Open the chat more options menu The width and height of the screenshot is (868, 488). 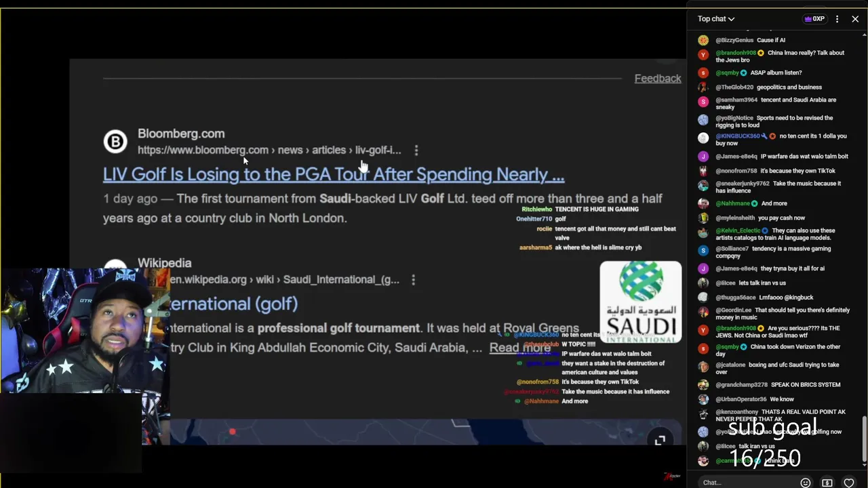(x=837, y=19)
